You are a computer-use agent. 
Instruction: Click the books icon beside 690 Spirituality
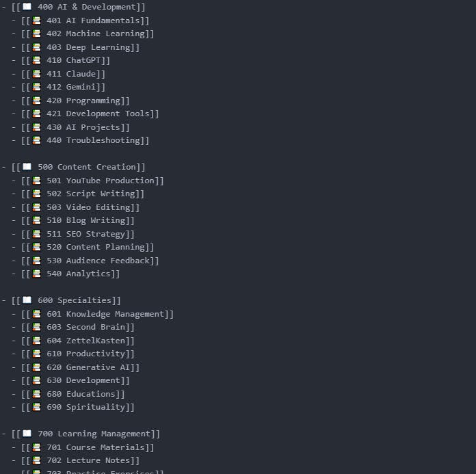point(36,407)
